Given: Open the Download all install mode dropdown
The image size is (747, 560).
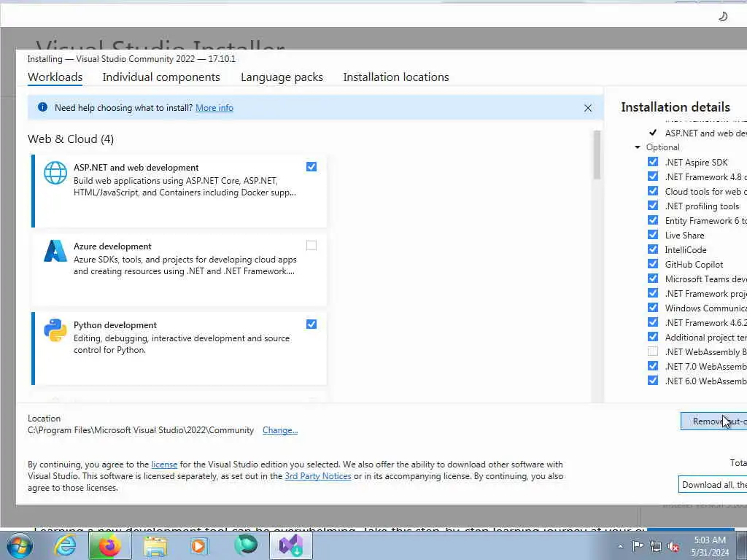Looking at the screenshot, I should point(713,485).
